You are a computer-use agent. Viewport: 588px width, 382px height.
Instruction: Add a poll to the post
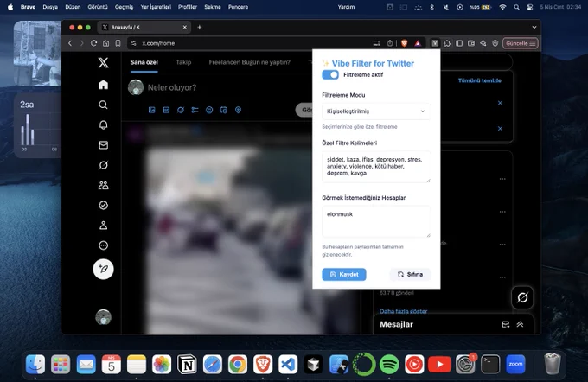195,110
